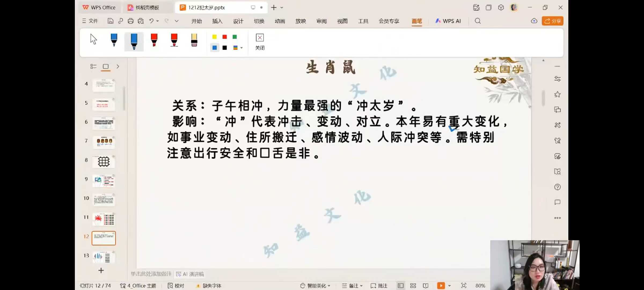This screenshot has height=290, width=644.
Task: Select the second red underline pen
Action: pyautogui.click(x=174, y=40)
